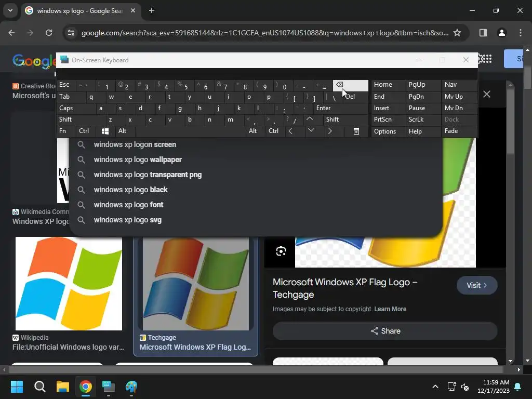The width and height of the screenshot is (532, 399).
Task: Toggle Caps lock key on On-Screen Keyboard
Action: click(x=76, y=108)
